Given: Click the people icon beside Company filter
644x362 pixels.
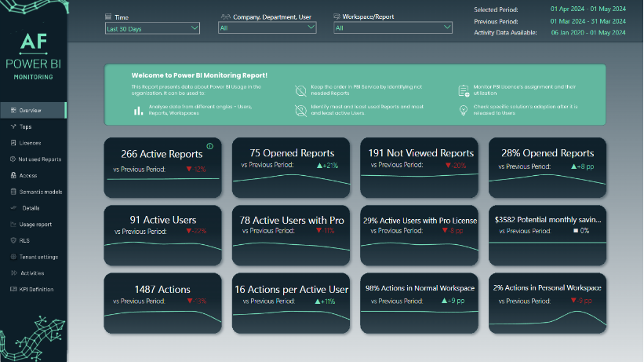Looking at the screenshot, I should tap(225, 16).
